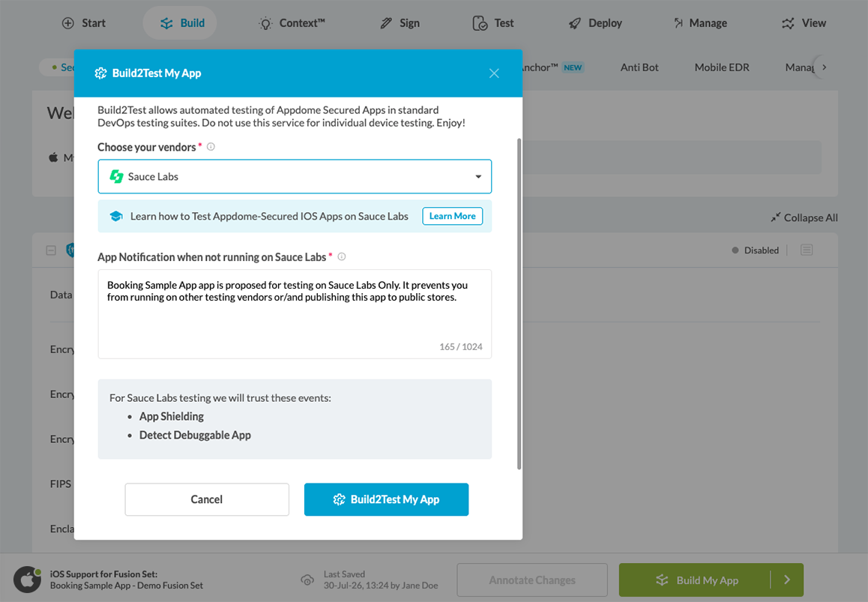The width and height of the screenshot is (868, 602).
Task: Click the NEW badge next to Anchor™
Action: point(573,67)
